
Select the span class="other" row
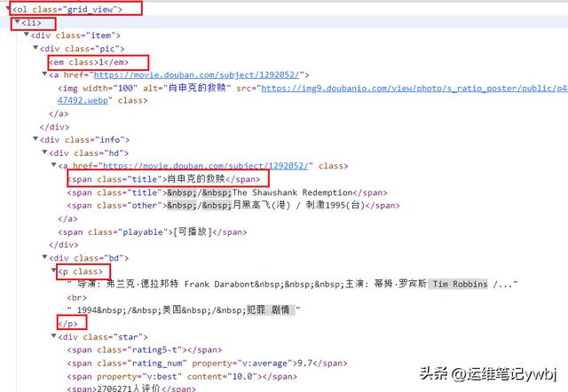point(233,206)
